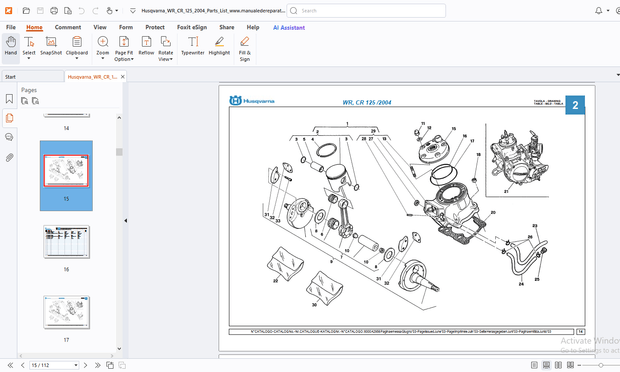Screen dimensions: 620x372
Task: Activate the Hand tool
Action: 11,48
